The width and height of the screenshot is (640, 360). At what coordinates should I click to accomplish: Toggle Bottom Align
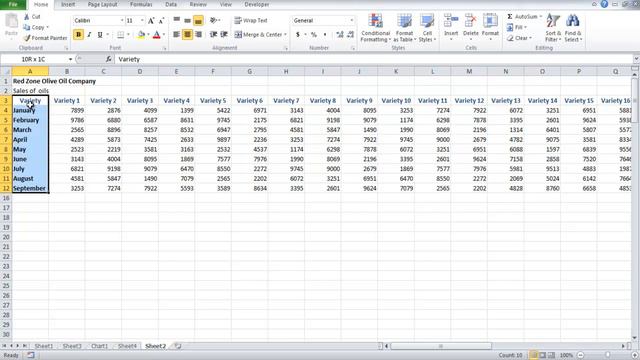(x=198, y=20)
